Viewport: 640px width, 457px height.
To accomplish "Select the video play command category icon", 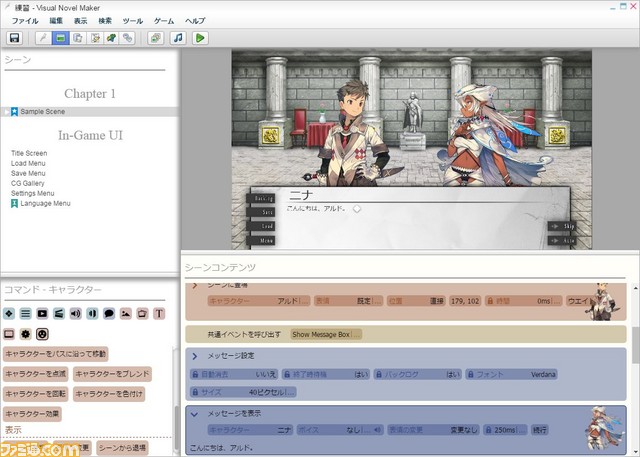I will [42, 313].
